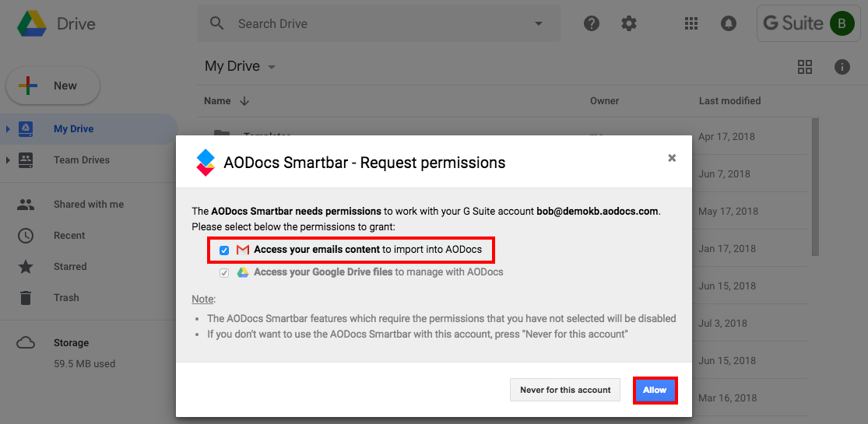Open the Help question mark icon

click(592, 23)
